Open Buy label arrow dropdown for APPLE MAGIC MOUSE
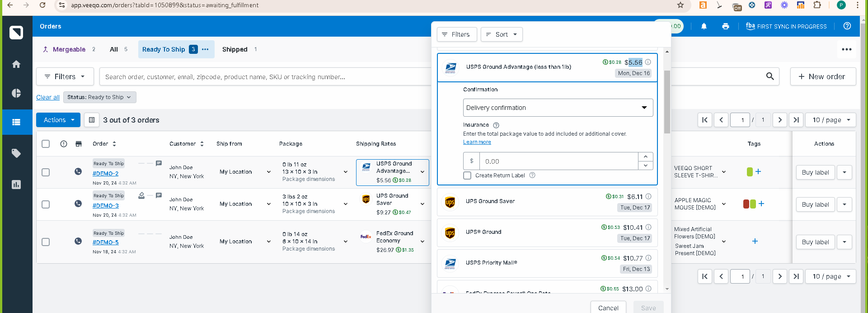This screenshot has width=868, height=313. [845, 204]
